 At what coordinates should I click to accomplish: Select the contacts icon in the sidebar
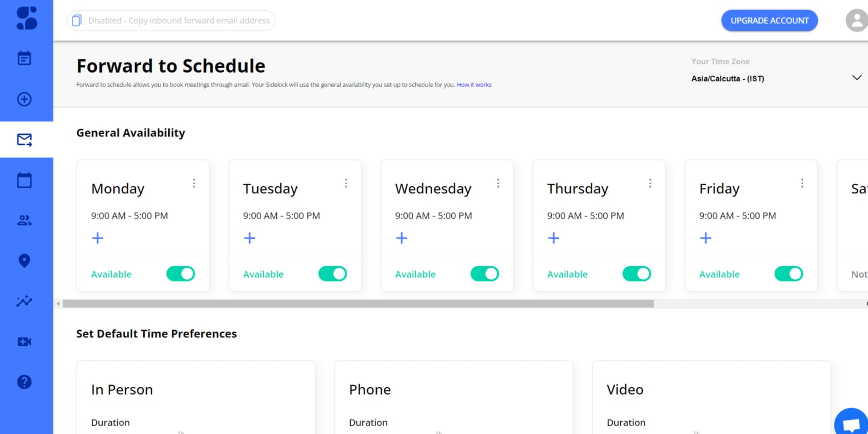[x=24, y=220]
